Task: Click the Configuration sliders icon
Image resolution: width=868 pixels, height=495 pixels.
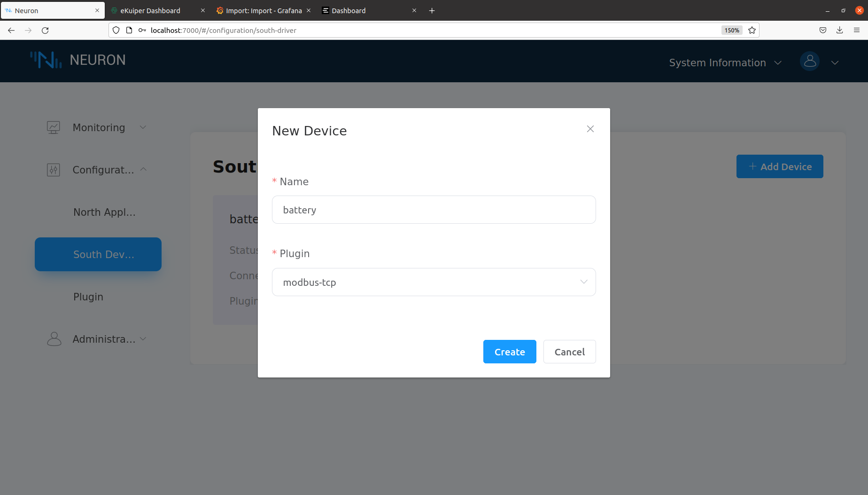Action: (x=54, y=170)
